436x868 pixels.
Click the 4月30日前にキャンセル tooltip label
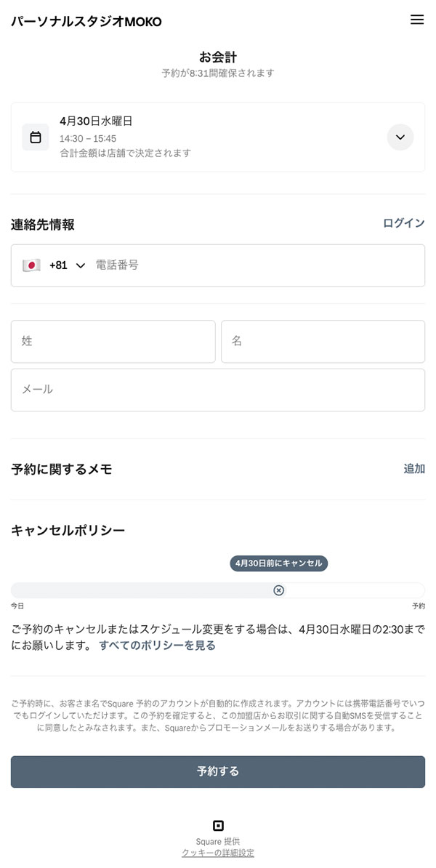pyautogui.click(x=279, y=563)
